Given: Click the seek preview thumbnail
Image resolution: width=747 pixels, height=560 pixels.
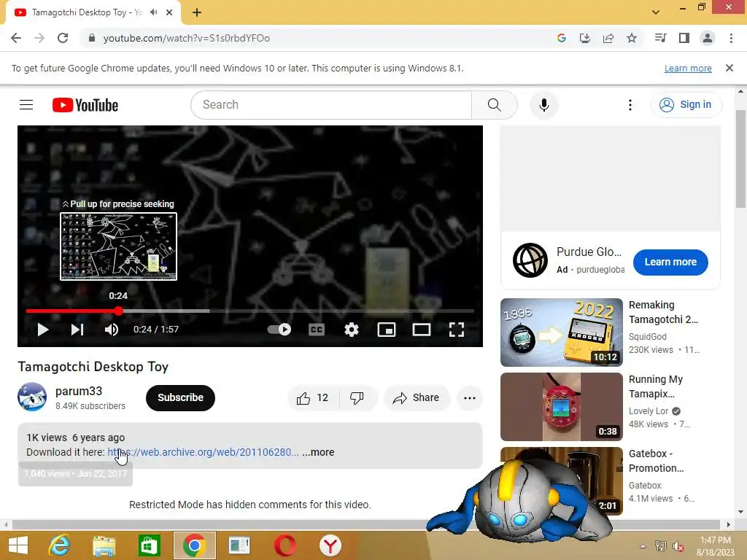Looking at the screenshot, I should coord(118,246).
